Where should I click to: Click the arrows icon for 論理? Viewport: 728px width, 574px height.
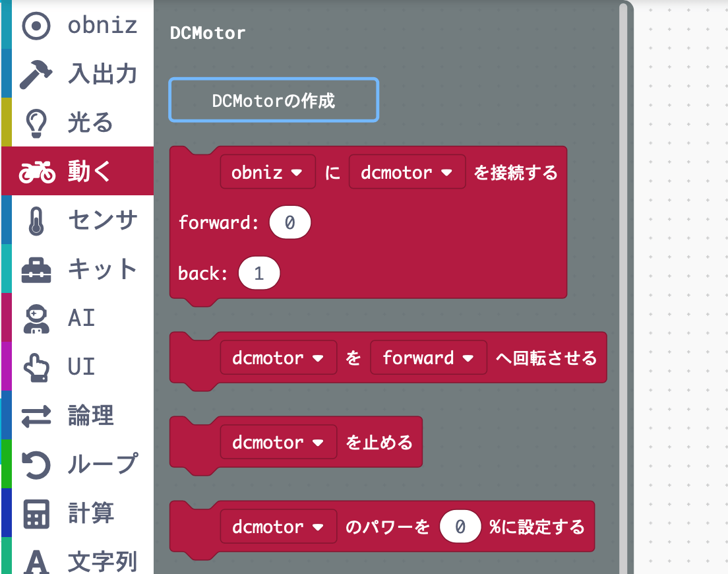pyautogui.click(x=36, y=416)
